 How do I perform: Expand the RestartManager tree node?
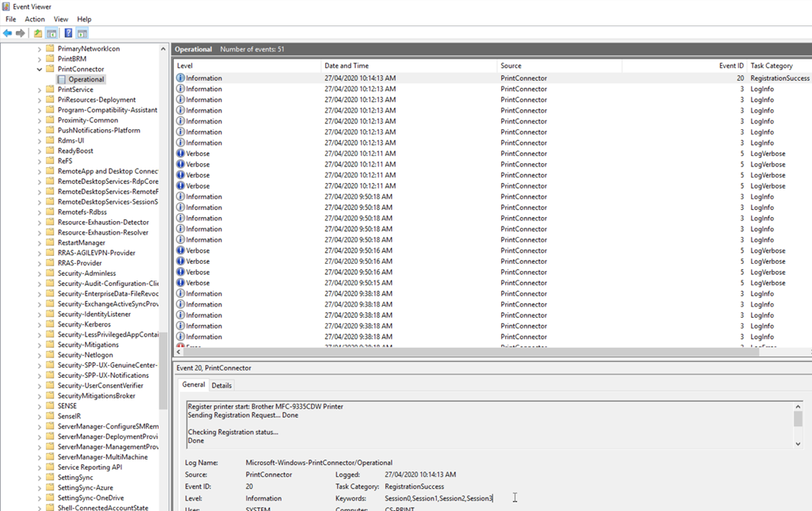(x=40, y=243)
